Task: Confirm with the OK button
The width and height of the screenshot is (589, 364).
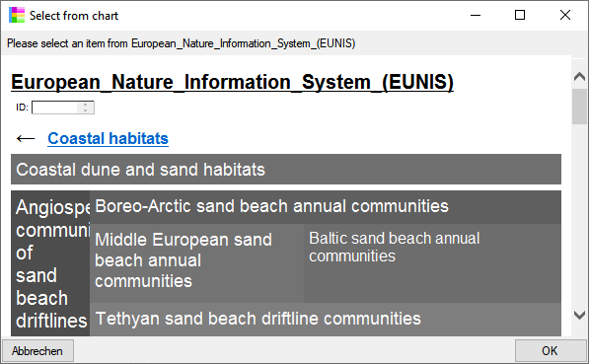Action: coord(550,351)
